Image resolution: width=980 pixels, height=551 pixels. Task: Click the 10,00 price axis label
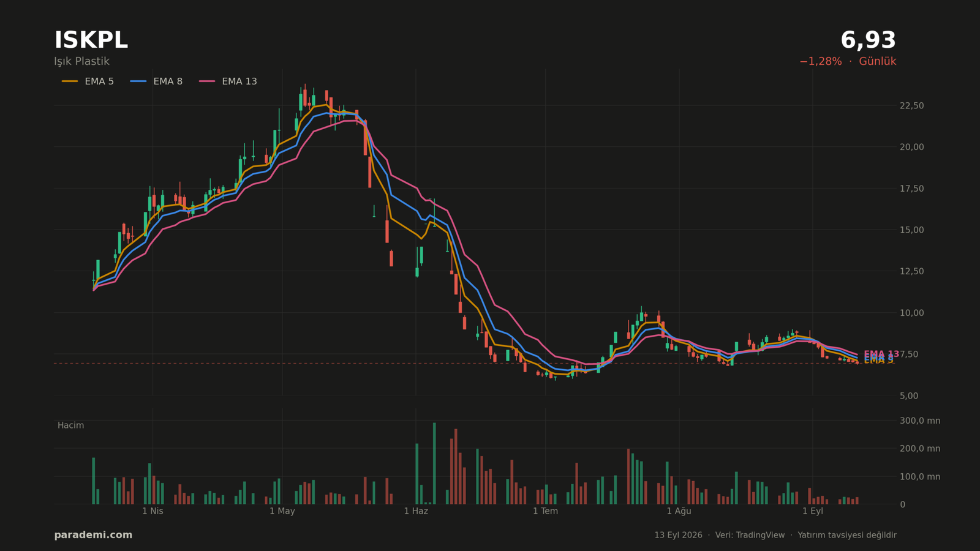(911, 313)
